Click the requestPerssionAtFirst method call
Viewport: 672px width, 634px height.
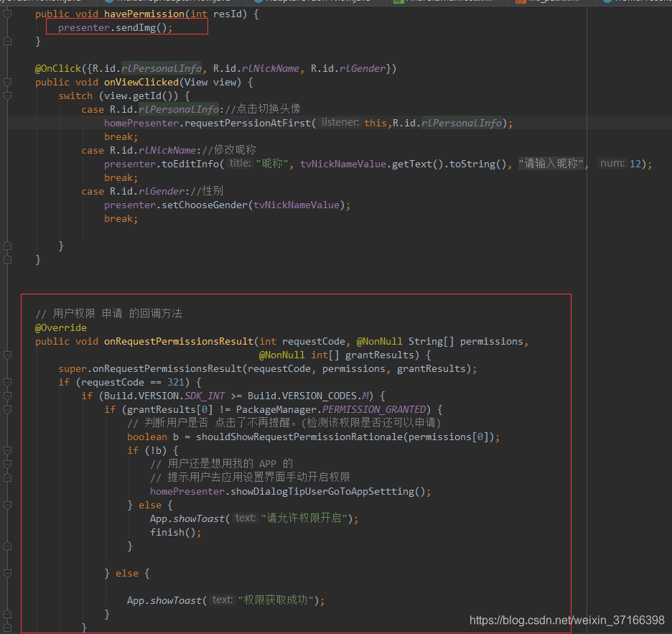tap(247, 123)
